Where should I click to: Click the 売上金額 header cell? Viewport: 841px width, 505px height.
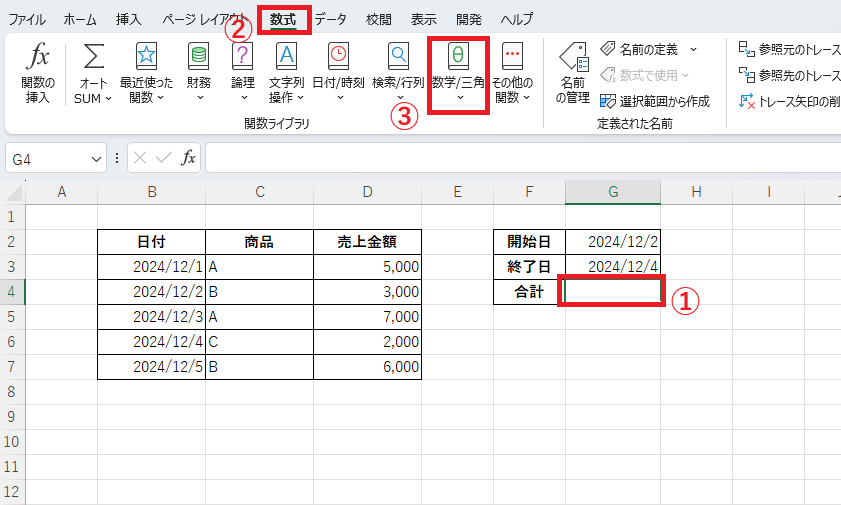[367, 242]
